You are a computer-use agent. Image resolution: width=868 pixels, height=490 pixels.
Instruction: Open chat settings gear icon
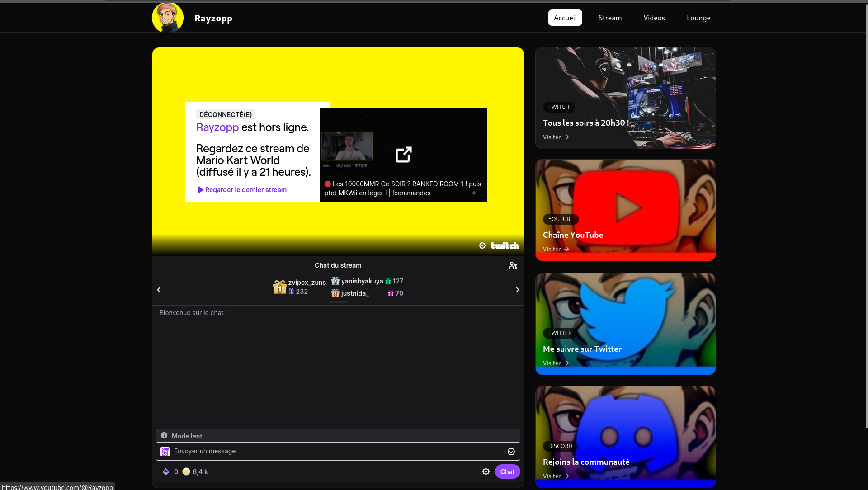[x=486, y=471]
